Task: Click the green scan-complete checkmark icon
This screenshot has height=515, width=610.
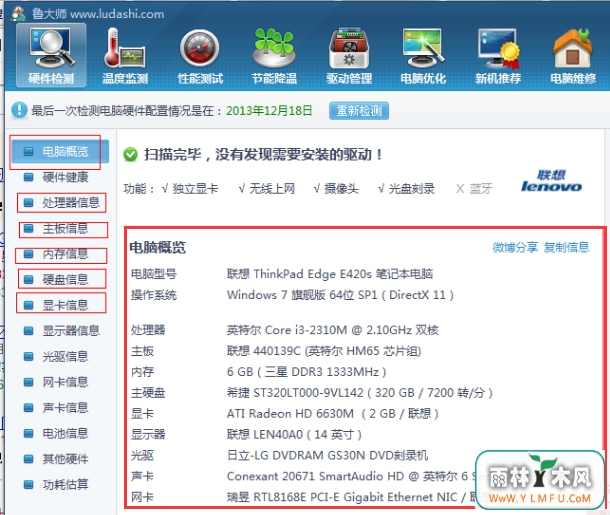Action: point(130,154)
